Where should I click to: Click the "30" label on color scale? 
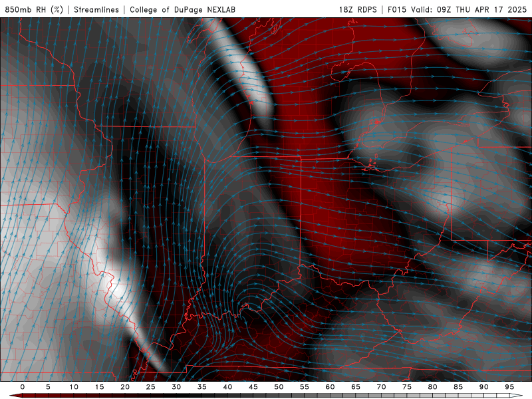(x=176, y=387)
